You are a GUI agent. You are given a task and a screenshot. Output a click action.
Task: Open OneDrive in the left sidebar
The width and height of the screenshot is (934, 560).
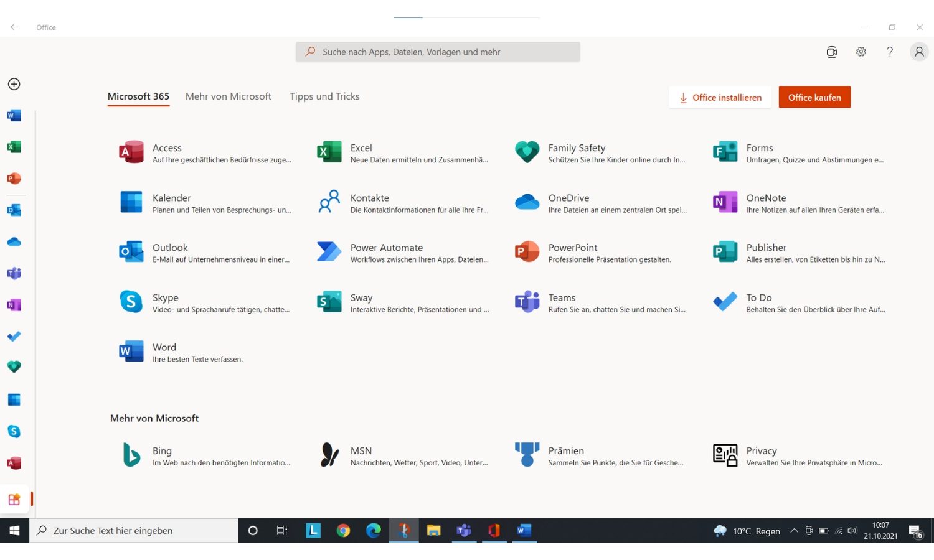point(14,241)
